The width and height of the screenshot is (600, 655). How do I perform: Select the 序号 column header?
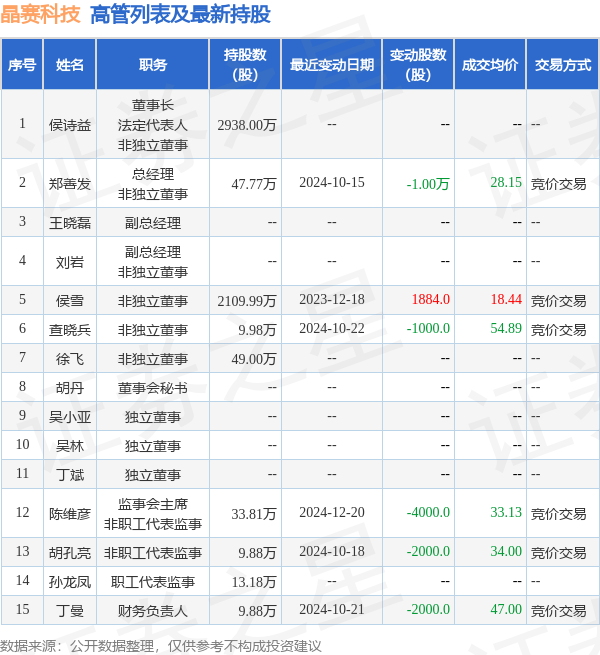click(x=22, y=65)
